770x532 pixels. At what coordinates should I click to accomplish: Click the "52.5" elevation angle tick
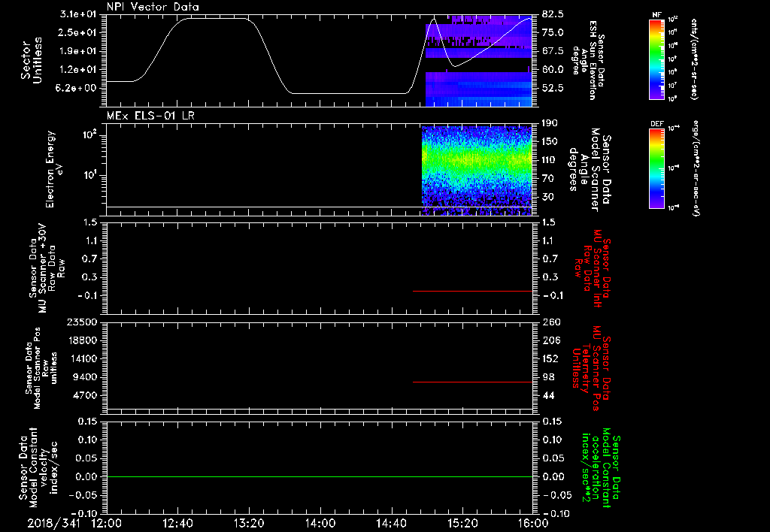pyautogui.click(x=553, y=89)
